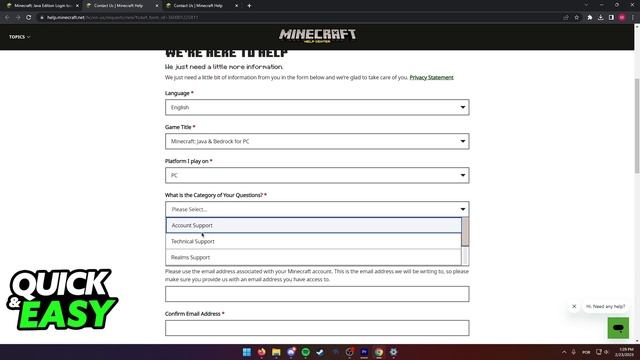Toggle the browser side panel icon
Screen dimensions: 640x360
[x=611, y=18]
